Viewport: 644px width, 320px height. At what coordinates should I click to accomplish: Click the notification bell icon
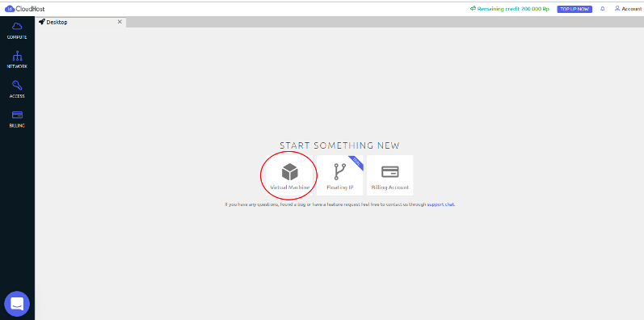[603, 9]
